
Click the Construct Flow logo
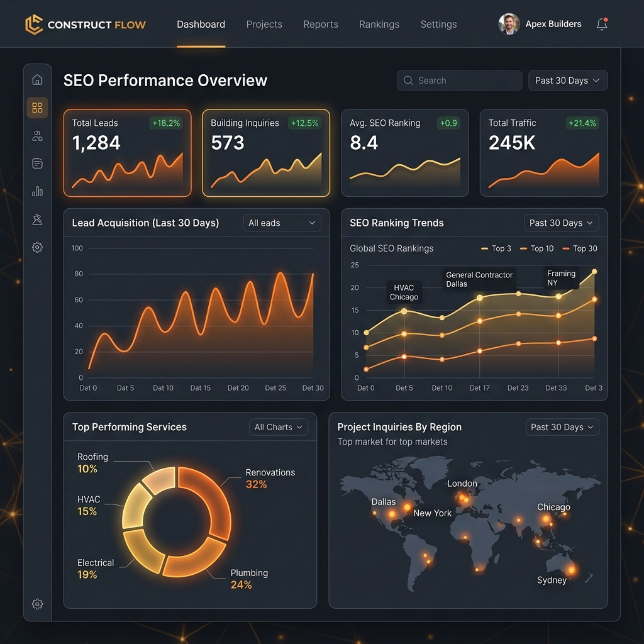[85, 25]
